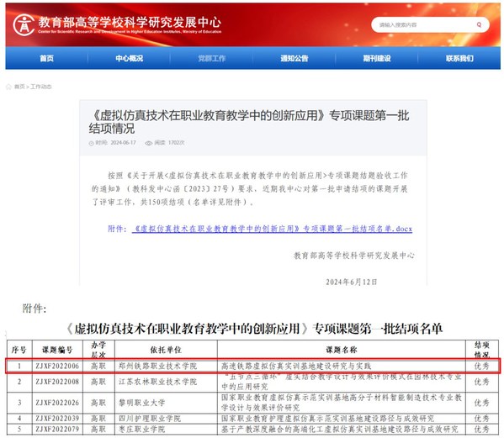This screenshot has height=438, width=504.
Task: Click the date 2024年6月12日 signature
Action: (x=352, y=282)
